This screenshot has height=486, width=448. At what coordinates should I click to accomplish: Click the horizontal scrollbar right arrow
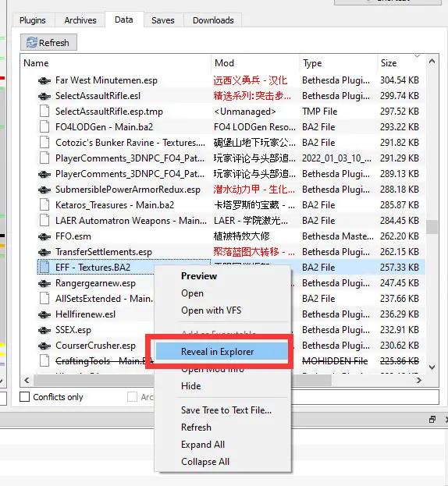(419, 381)
